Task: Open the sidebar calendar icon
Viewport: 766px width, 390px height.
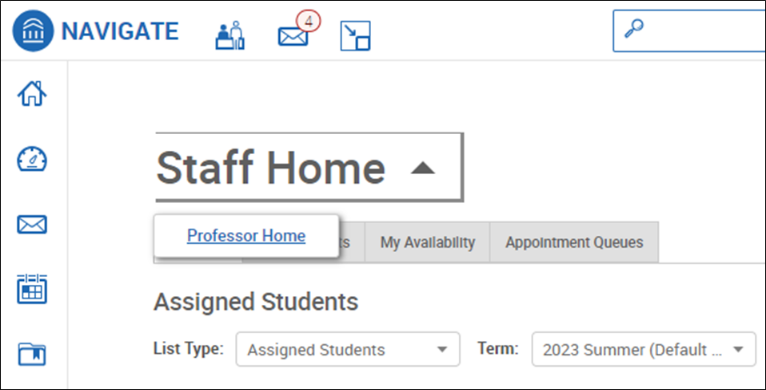Action: [32, 289]
